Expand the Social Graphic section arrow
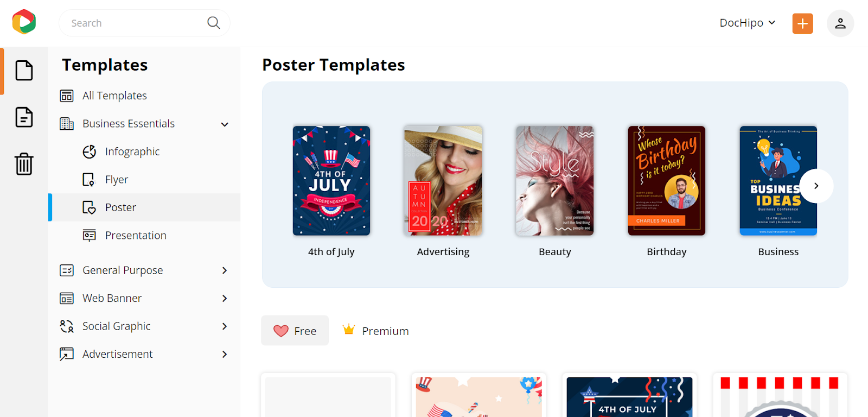868x417 pixels. 225,326
